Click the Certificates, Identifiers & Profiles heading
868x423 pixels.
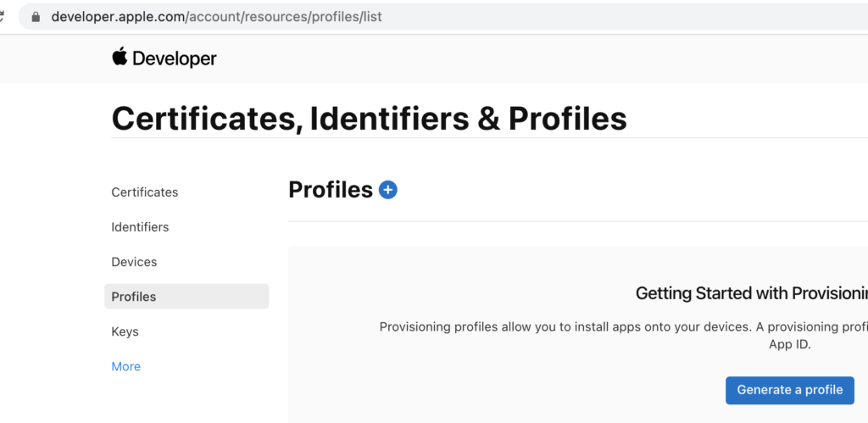click(x=370, y=119)
